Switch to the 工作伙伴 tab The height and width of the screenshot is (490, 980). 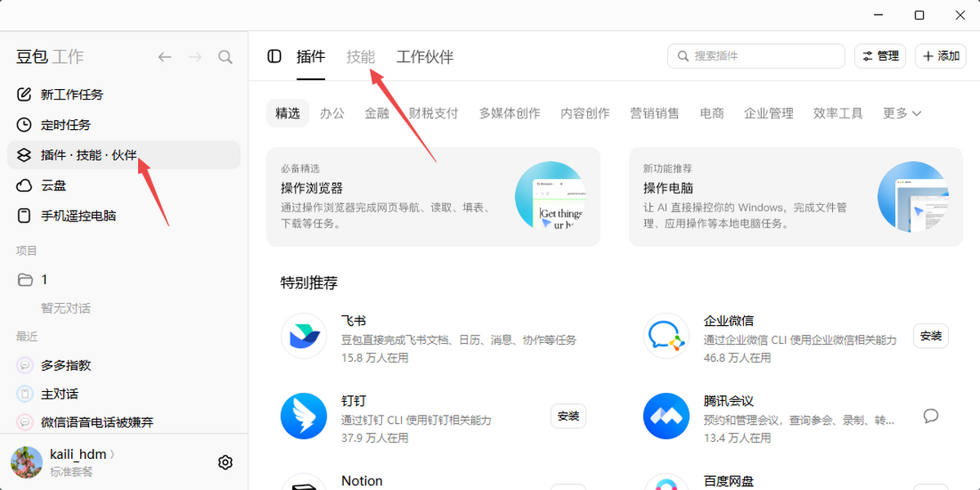(425, 56)
